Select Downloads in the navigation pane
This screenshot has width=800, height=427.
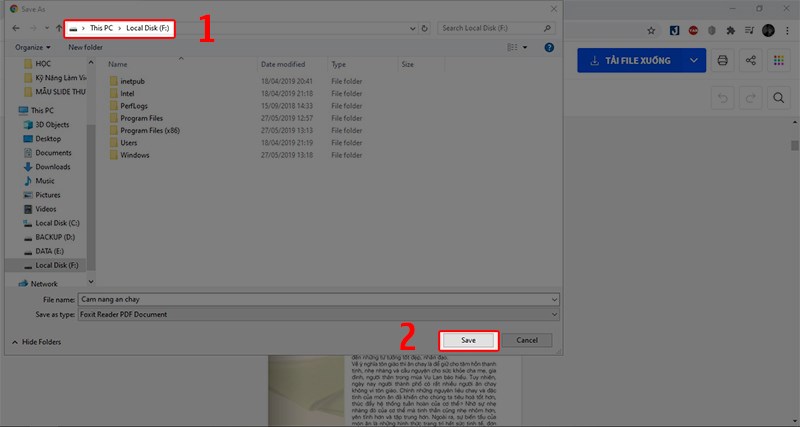(52, 167)
